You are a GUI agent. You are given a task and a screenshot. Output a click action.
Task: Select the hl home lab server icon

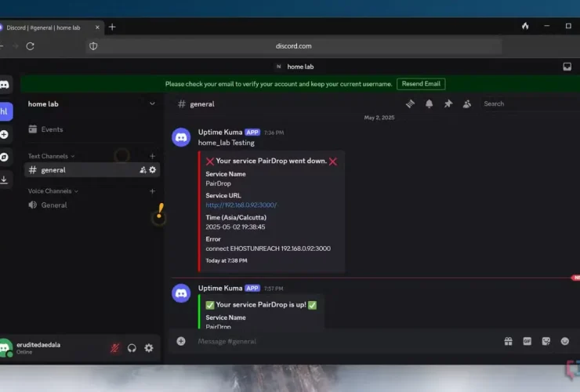click(5, 111)
